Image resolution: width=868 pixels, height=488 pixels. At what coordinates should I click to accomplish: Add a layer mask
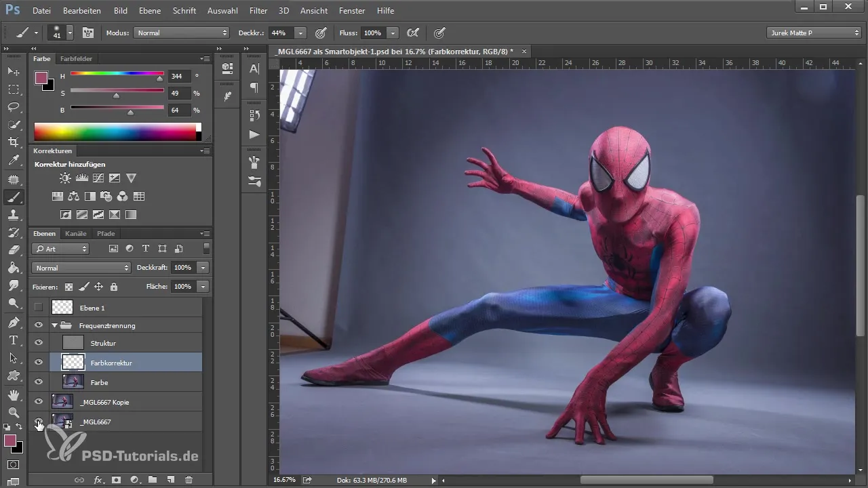pos(116,480)
